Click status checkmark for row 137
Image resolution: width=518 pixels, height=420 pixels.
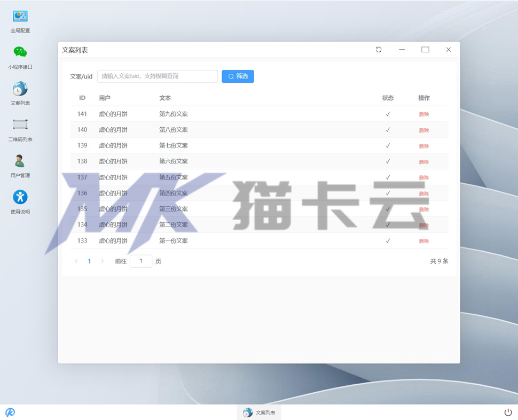(x=388, y=177)
